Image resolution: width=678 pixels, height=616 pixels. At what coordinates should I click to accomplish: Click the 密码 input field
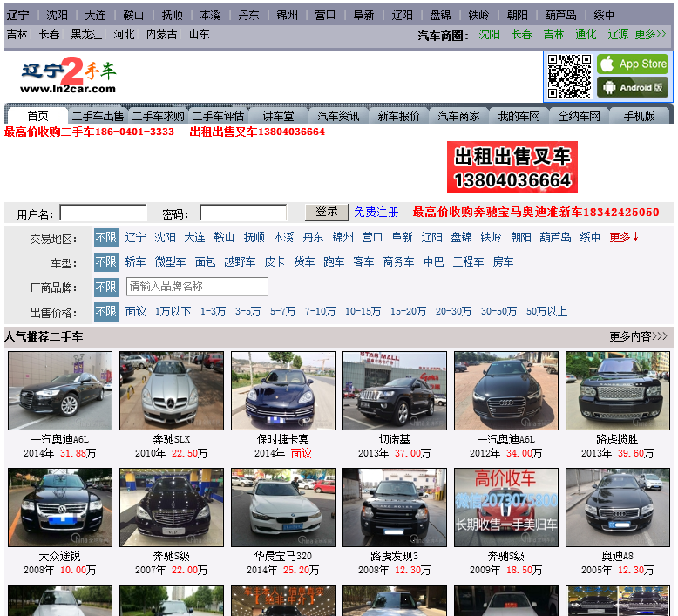tap(243, 213)
